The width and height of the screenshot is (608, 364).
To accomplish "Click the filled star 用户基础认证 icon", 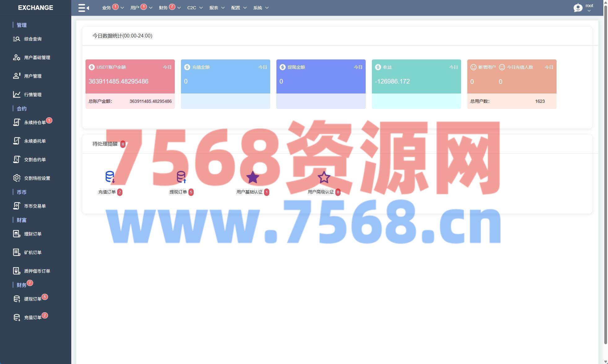I will click(253, 177).
